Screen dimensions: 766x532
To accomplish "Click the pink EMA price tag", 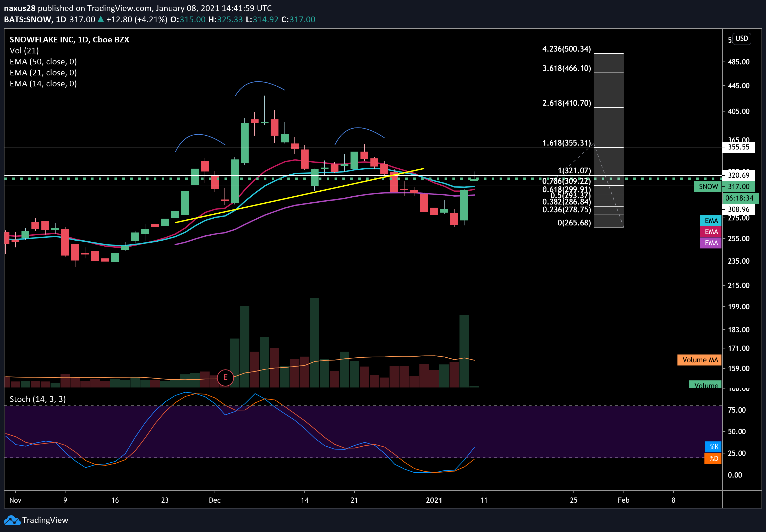I will 711,232.
